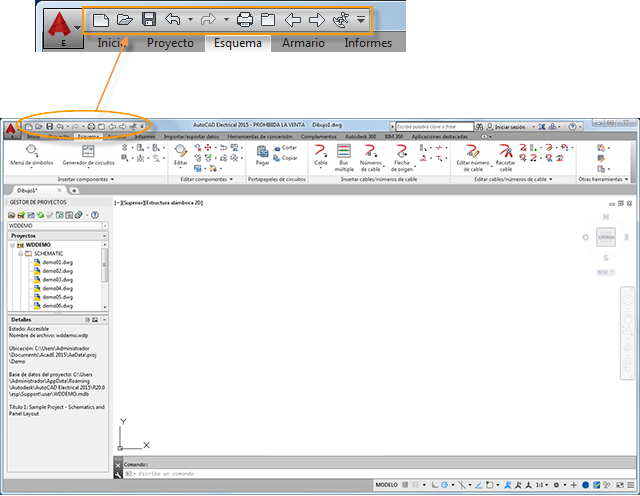640x496 pixels.
Task: Select the Editar component tool
Action: 180,156
